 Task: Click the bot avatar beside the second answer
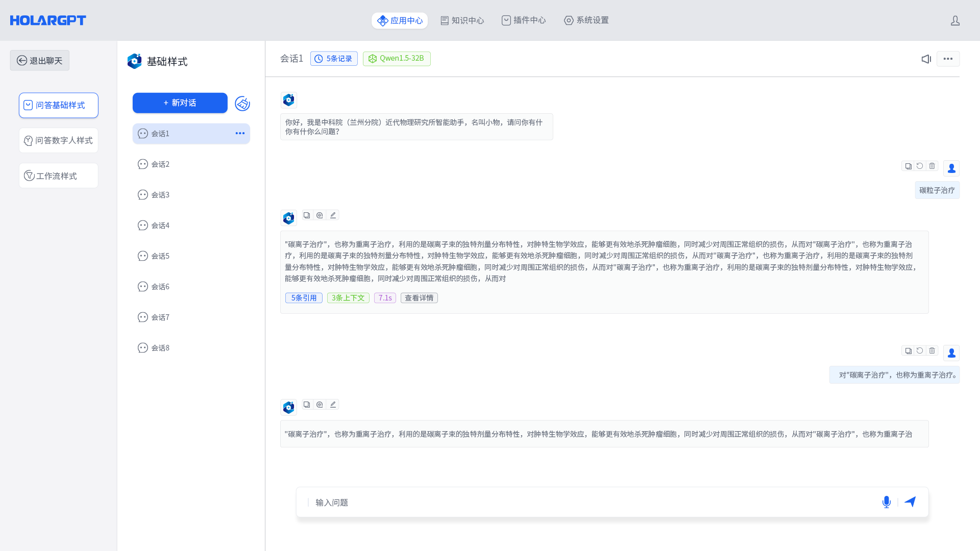pyautogui.click(x=289, y=408)
